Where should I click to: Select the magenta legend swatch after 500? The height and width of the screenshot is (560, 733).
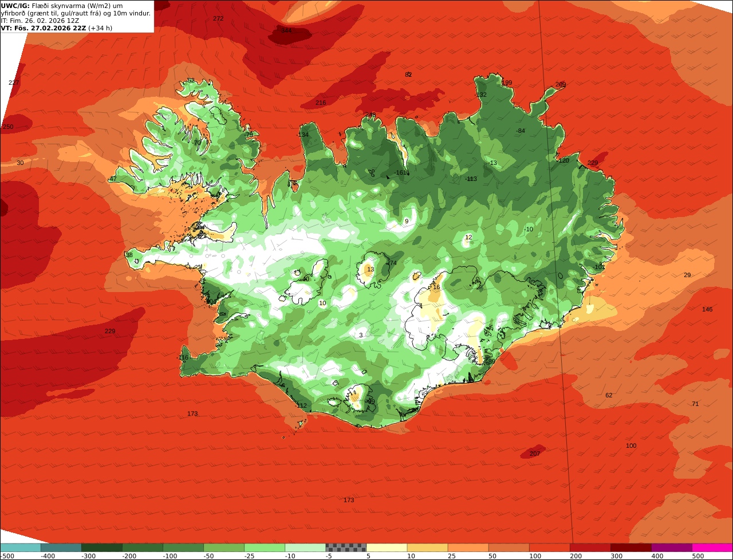click(x=712, y=547)
